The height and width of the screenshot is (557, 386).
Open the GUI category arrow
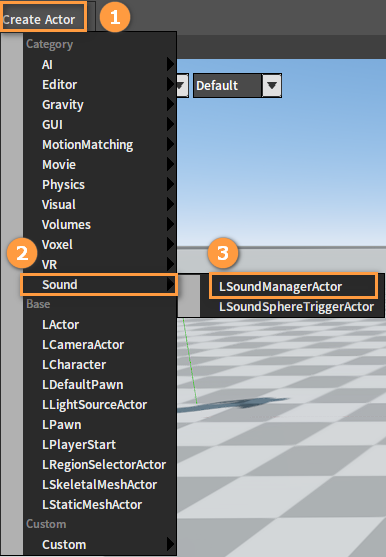(x=171, y=124)
